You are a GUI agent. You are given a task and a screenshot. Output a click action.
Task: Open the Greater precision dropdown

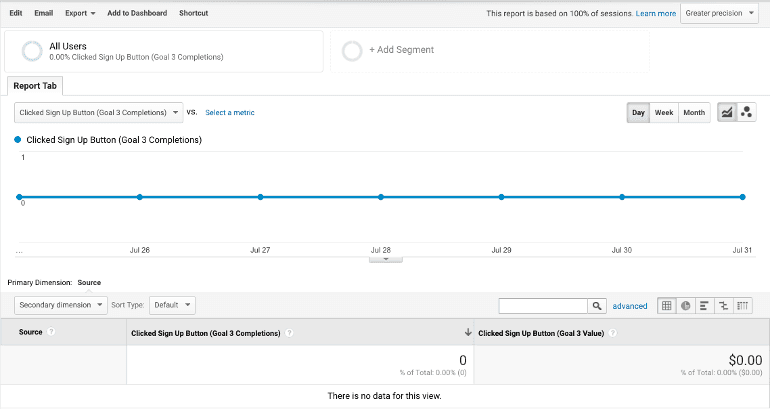coord(719,13)
